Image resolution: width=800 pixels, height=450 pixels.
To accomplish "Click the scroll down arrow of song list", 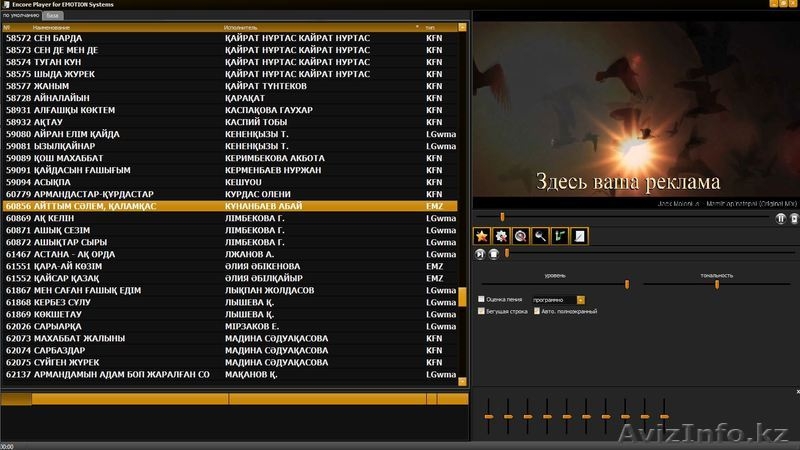I will tap(462, 381).
